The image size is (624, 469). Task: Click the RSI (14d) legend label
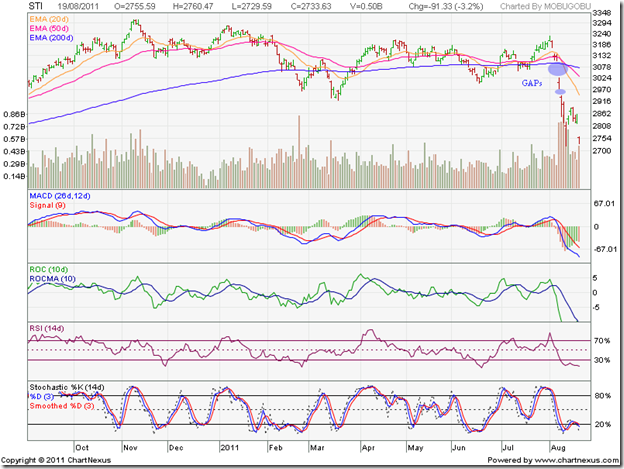coord(47,329)
